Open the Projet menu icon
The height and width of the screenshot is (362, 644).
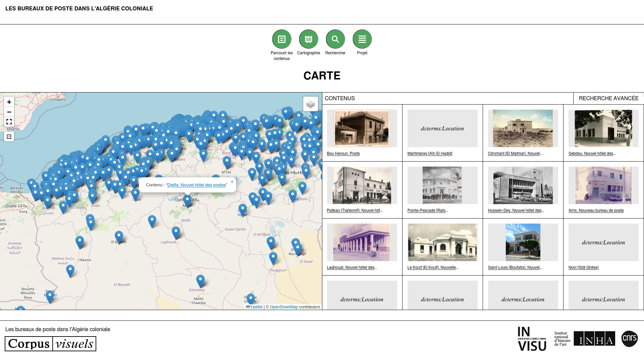(x=362, y=39)
